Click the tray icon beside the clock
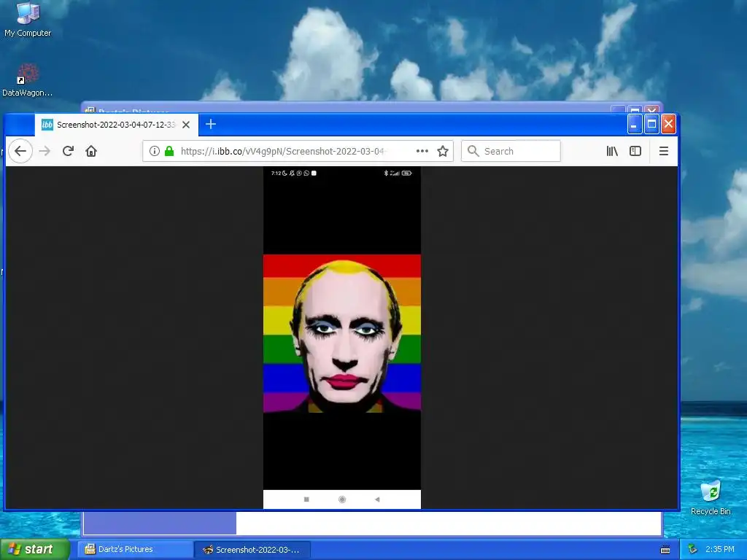 [693, 550]
